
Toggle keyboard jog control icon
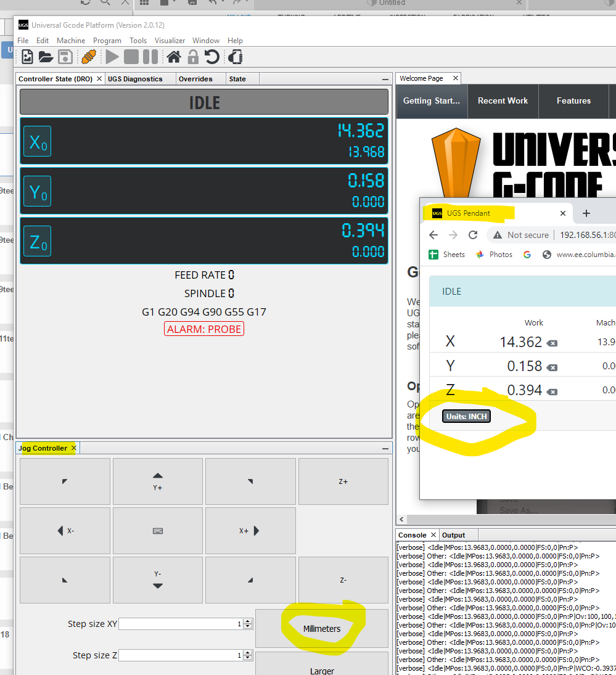[158, 531]
